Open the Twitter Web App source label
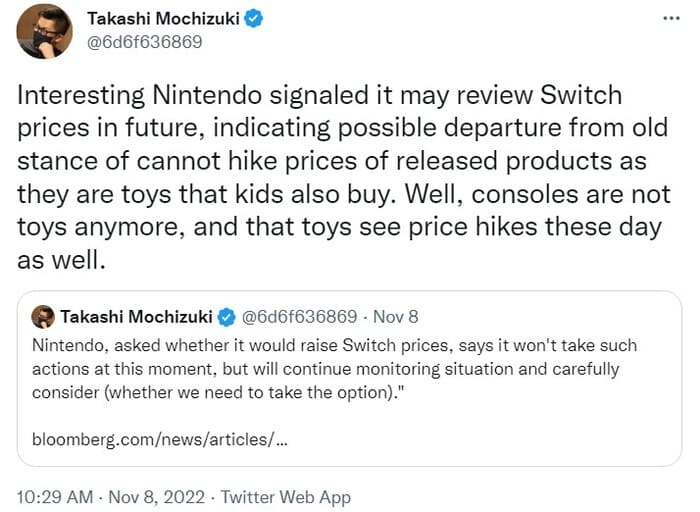Image resolution: width=700 pixels, height=512 pixels. 286,497
